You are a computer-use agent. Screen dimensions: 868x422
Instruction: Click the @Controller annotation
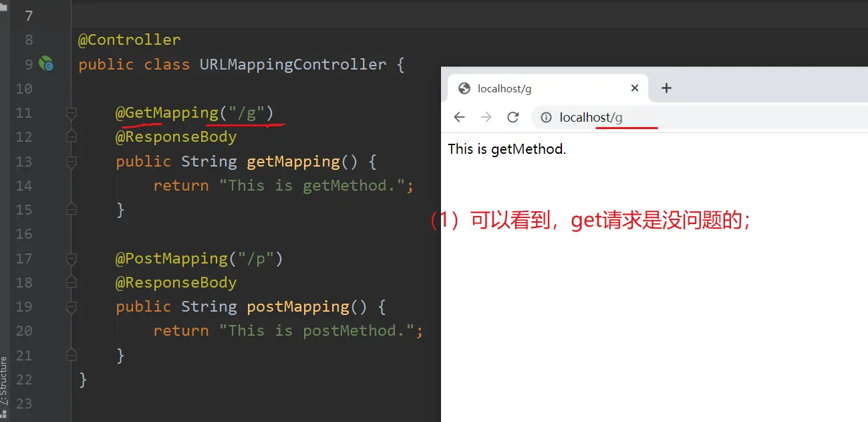[130, 40]
